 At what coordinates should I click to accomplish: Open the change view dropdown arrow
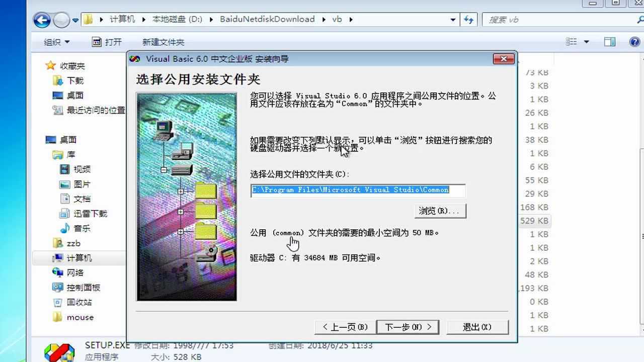point(587,42)
